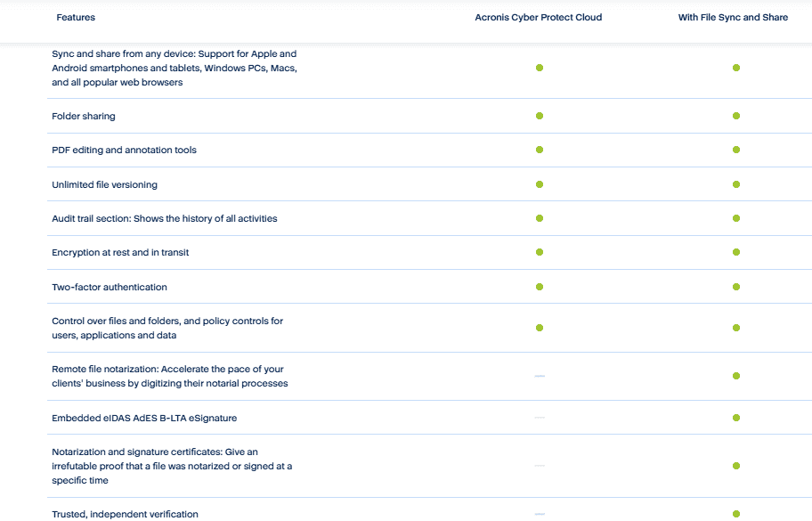The width and height of the screenshot is (812, 521).
Task: Click File Sync and Share dot for Two-factor authentication
Action: pos(736,287)
